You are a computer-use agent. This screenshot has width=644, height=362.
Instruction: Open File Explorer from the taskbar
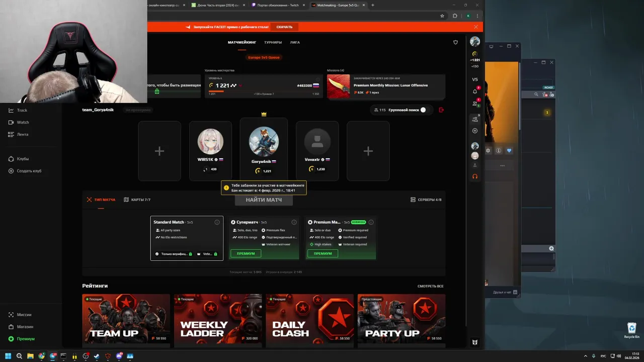pos(30,356)
